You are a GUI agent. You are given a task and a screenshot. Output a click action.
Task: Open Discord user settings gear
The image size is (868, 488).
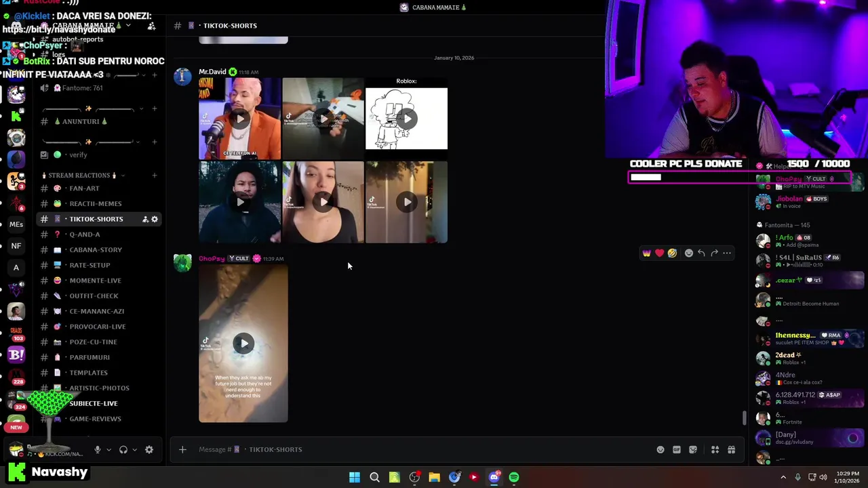tap(149, 449)
